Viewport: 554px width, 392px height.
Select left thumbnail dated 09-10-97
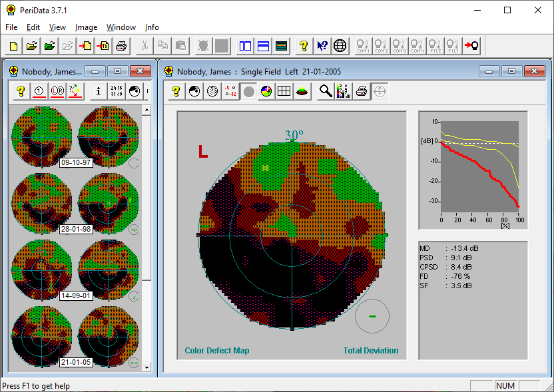pos(42,136)
